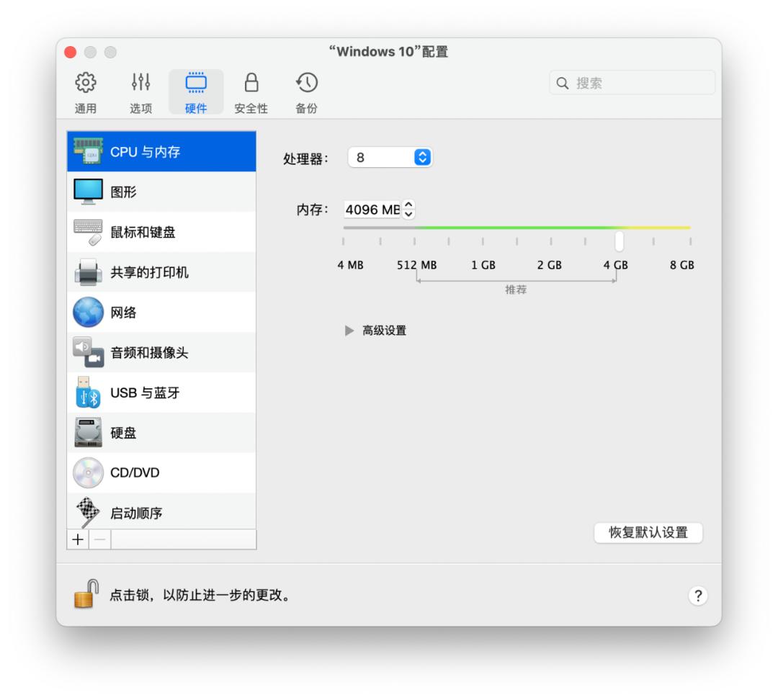Click inside the 搜索 search field
The image size is (778, 700).
(x=632, y=81)
